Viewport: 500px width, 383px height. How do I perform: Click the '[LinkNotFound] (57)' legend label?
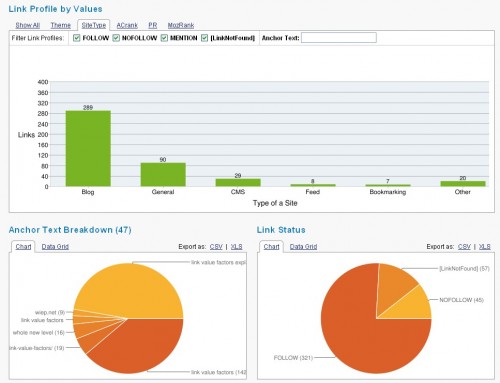464,269
